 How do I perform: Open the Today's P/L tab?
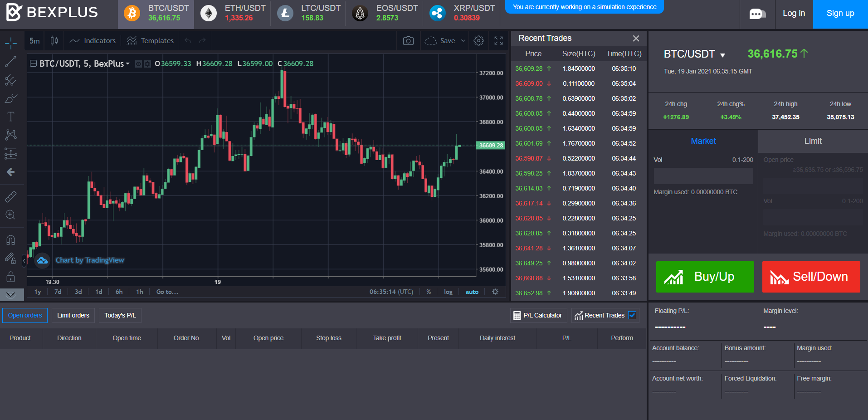(120, 315)
